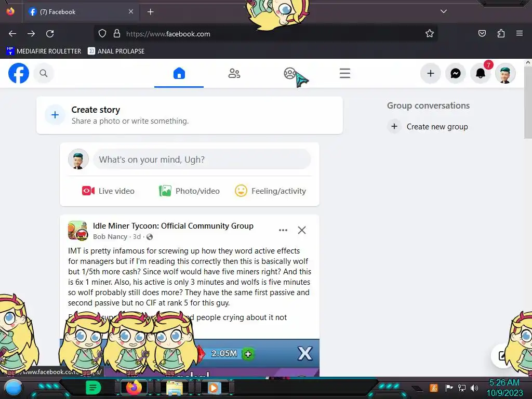
Task: Go back in browser history
Action: 12,34
